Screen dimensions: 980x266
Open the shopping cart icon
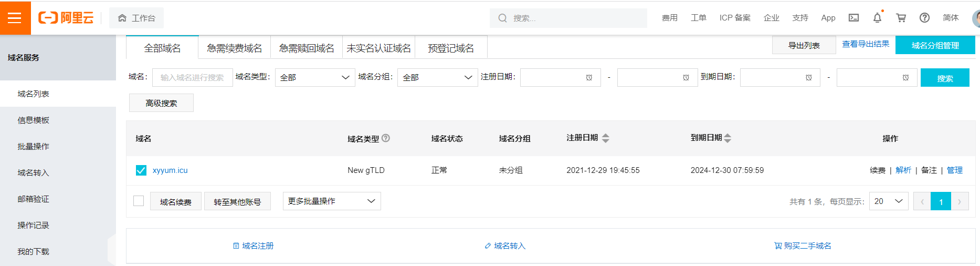coord(901,18)
